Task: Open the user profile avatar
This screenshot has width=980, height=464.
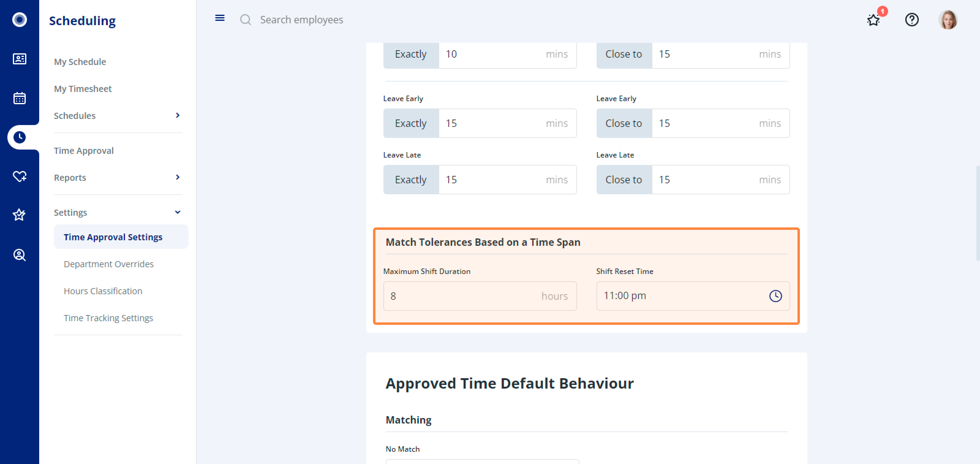Action: pyautogui.click(x=948, y=20)
